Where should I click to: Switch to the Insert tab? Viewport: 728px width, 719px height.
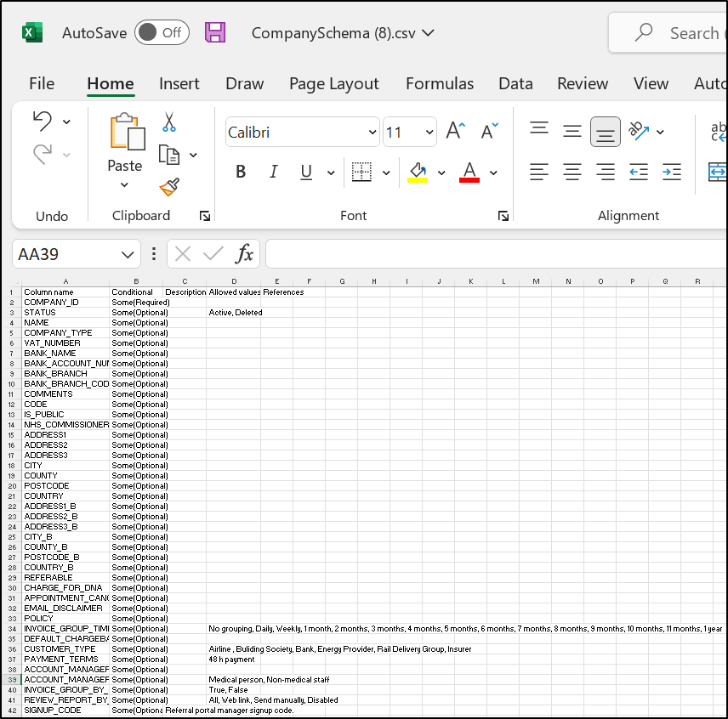point(179,83)
